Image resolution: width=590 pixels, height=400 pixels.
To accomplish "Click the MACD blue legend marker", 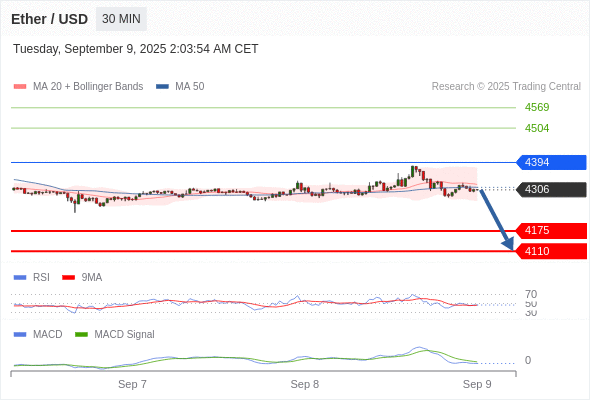I will (x=20, y=335).
